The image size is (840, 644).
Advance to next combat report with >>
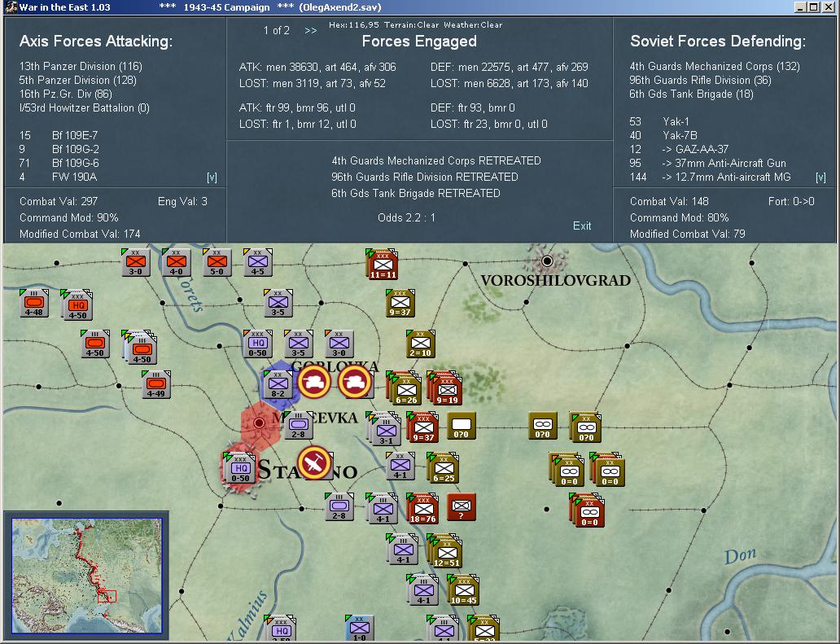coord(310,31)
